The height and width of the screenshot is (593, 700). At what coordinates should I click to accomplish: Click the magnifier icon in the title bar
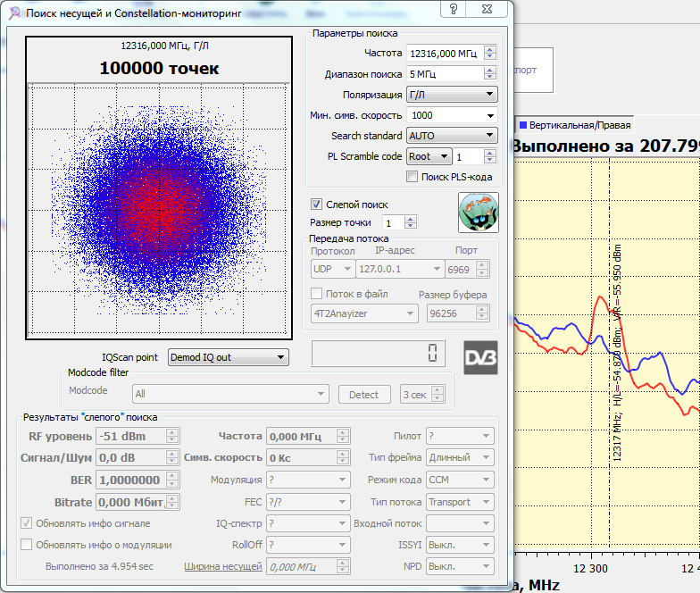[x=14, y=13]
